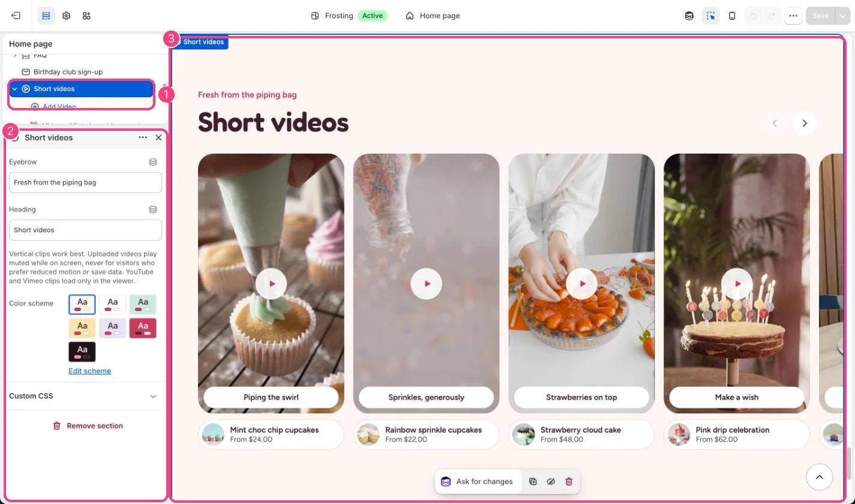Click Remove section button
This screenshot has width=855, height=504.
88,425
